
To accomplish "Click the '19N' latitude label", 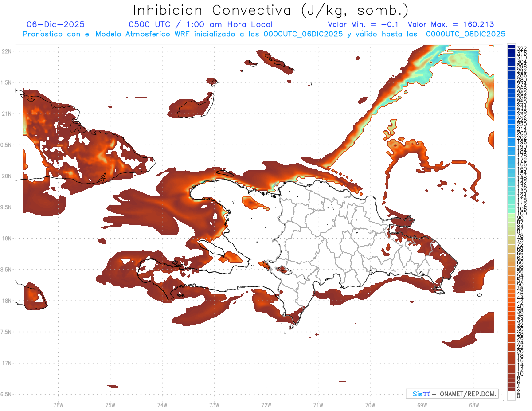I will [7, 239].
